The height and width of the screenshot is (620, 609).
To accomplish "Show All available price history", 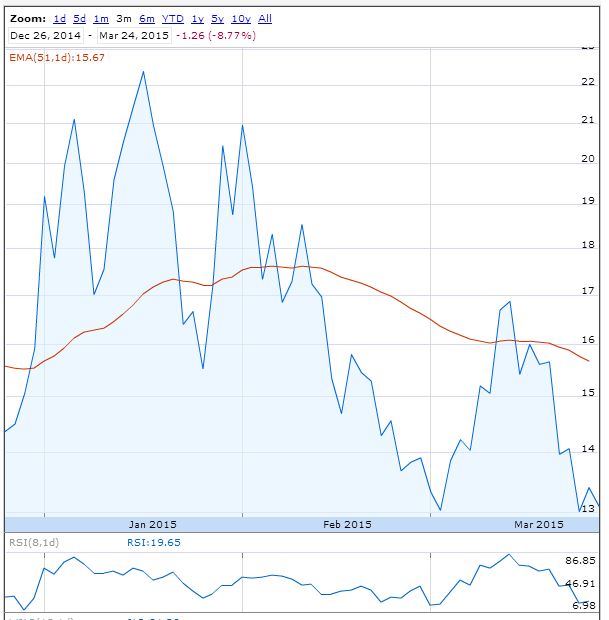I will pos(265,19).
